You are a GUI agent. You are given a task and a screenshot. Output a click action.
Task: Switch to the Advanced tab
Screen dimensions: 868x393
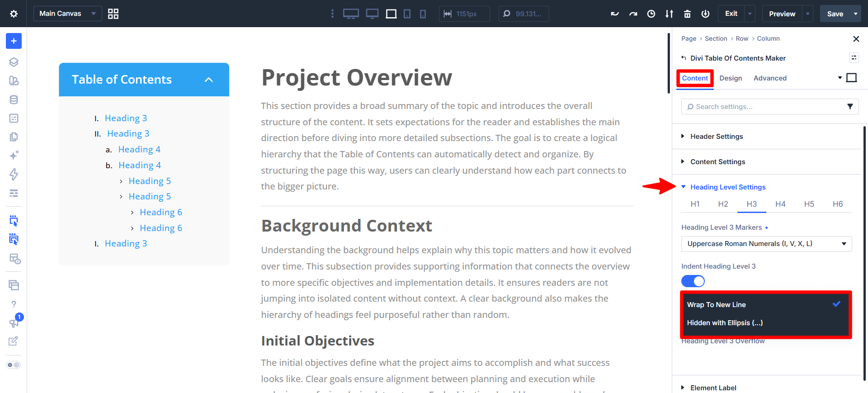pyautogui.click(x=770, y=78)
